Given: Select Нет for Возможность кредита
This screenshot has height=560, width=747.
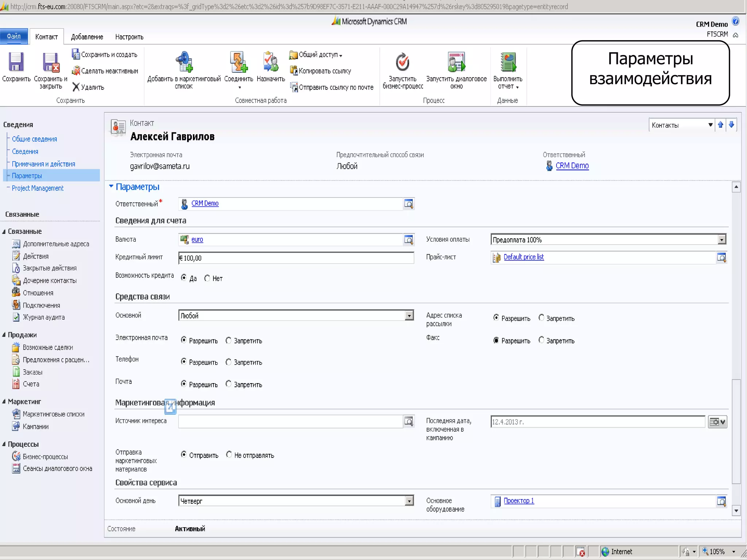Looking at the screenshot, I should click(207, 278).
